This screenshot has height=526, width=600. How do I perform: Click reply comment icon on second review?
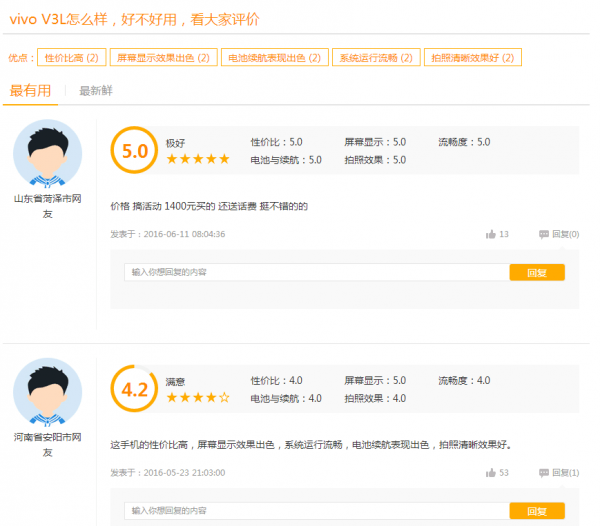click(544, 472)
